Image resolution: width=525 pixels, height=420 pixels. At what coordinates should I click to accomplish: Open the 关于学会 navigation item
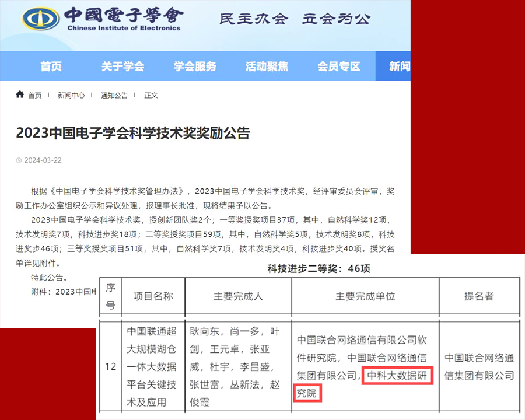pos(123,66)
